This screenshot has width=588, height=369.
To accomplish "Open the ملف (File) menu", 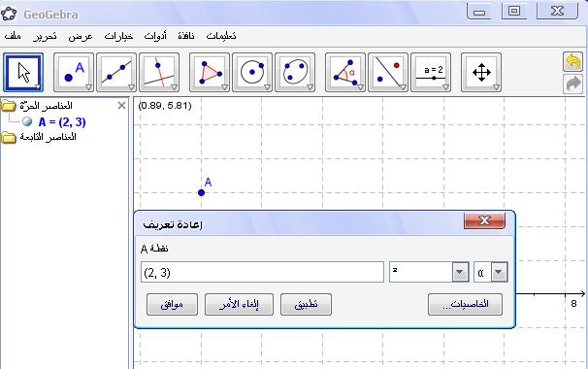I will point(13,36).
